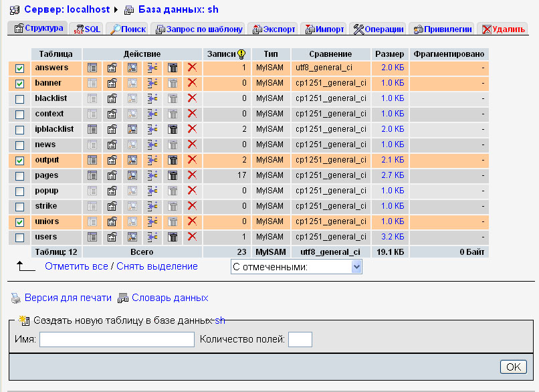Viewport: 539px width, 392px height.
Task: Search in the ipblacklist table
Action: [132, 129]
